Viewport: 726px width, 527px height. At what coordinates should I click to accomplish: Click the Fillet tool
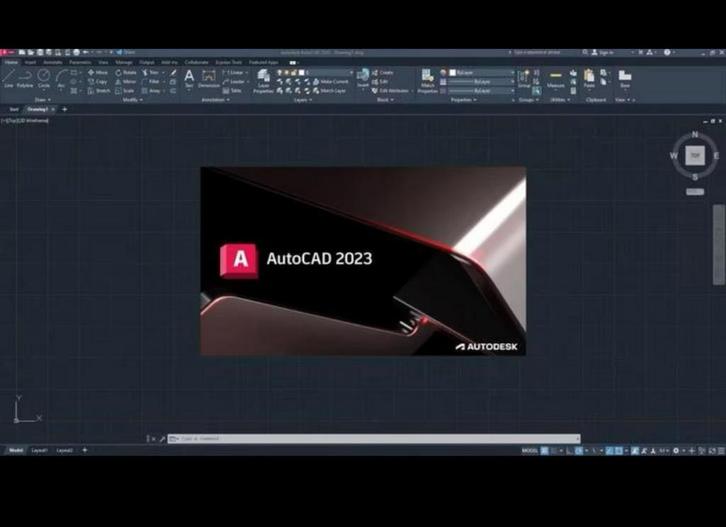point(151,82)
